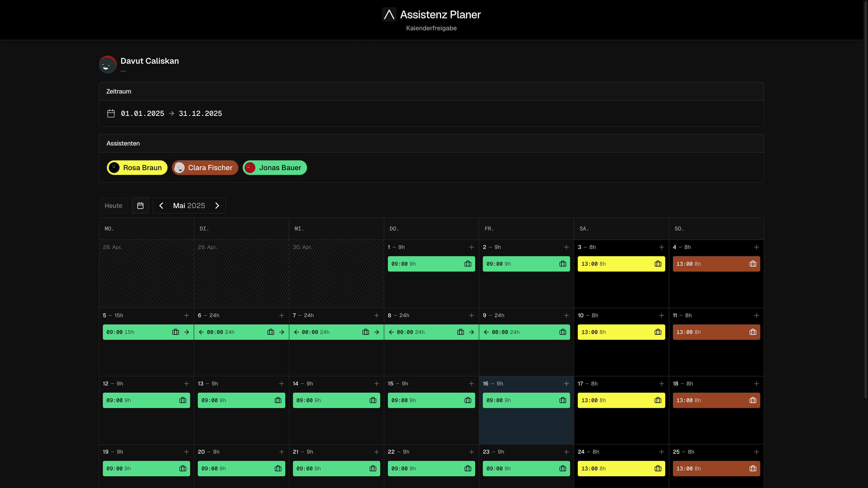Click briefcase icon on May 3 shift
This screenshot has height=488, width=868.
tap(658, 264)
